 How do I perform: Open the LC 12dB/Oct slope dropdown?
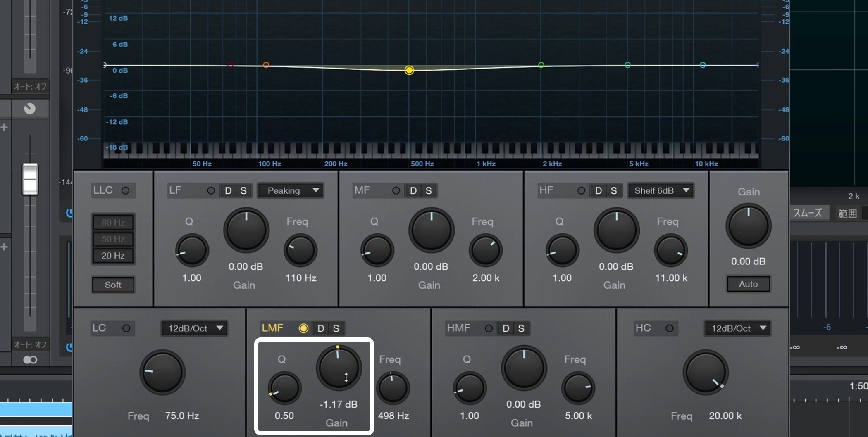point(194,328)
